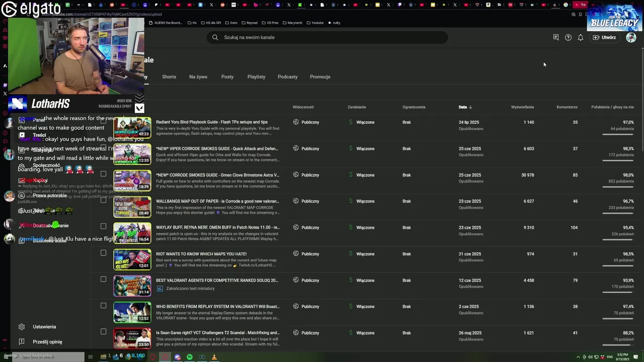Screen dimensions: 644x362
Task: Click monetization dollar icon on Omen Clove Smokes row
Action: click(x=351, y=175)
